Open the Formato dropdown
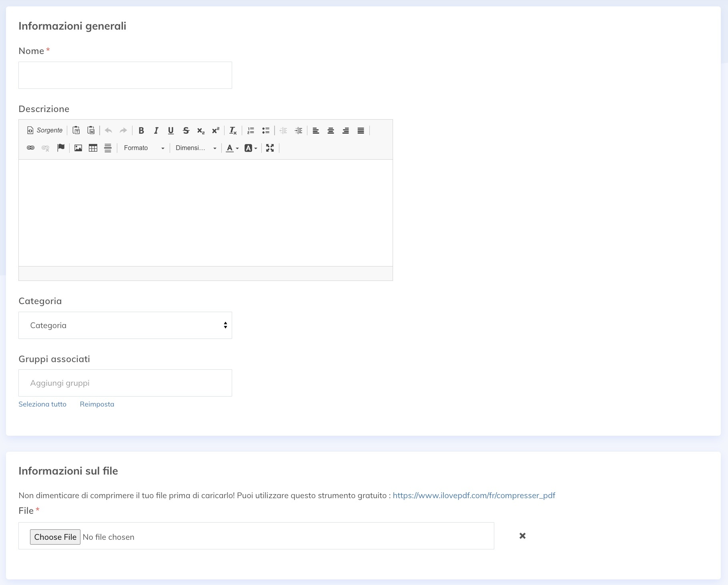 pos(144,148)
